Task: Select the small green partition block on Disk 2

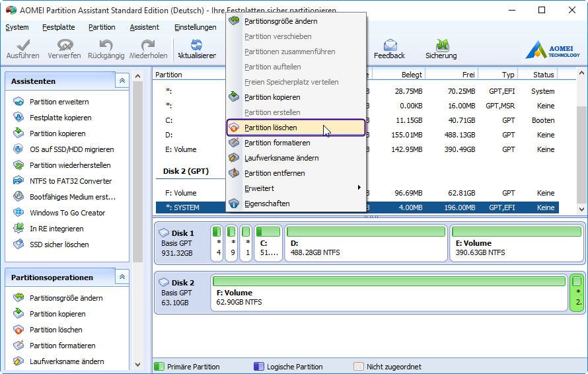Action: tap(577, 293)
